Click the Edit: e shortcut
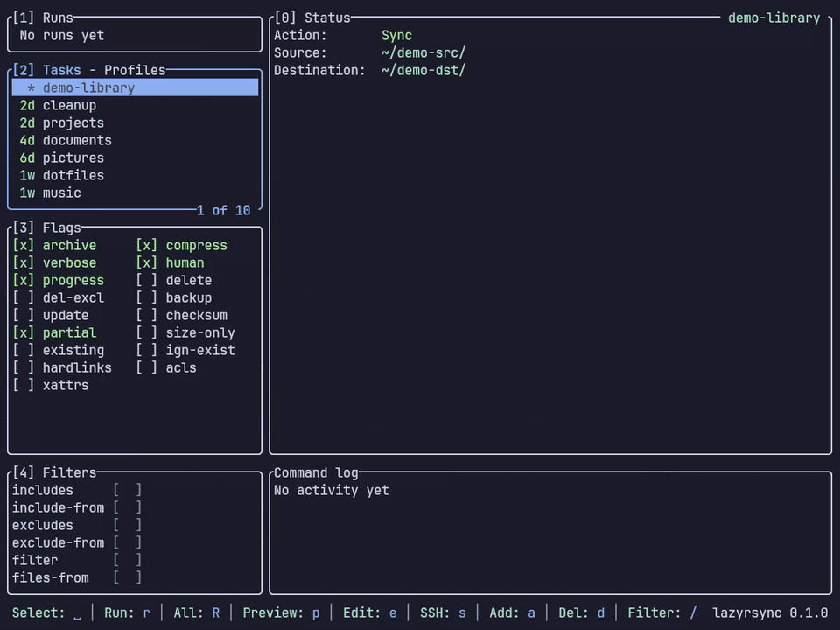Viewport: 840px width, 630px height. (369, 612)
